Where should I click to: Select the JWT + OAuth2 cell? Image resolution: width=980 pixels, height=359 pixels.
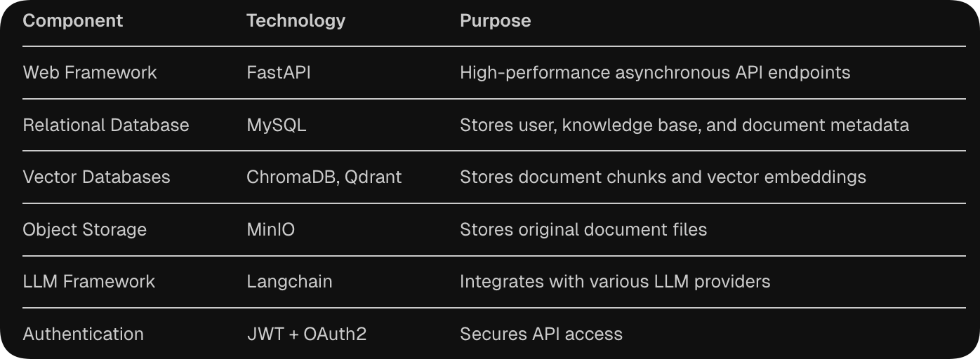tap(307, 334)
